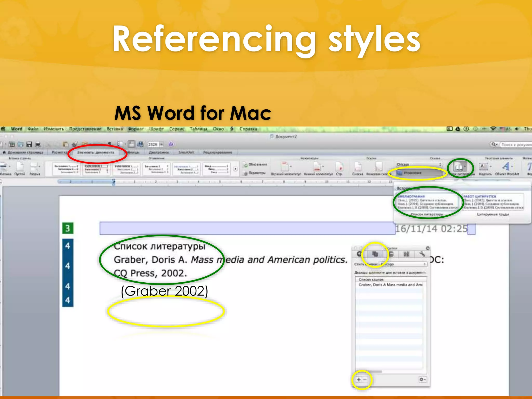The width and height of the screenshot is (532, 399).
Task: Click the Print icon in the toolbar
Action: coord(38,144)
